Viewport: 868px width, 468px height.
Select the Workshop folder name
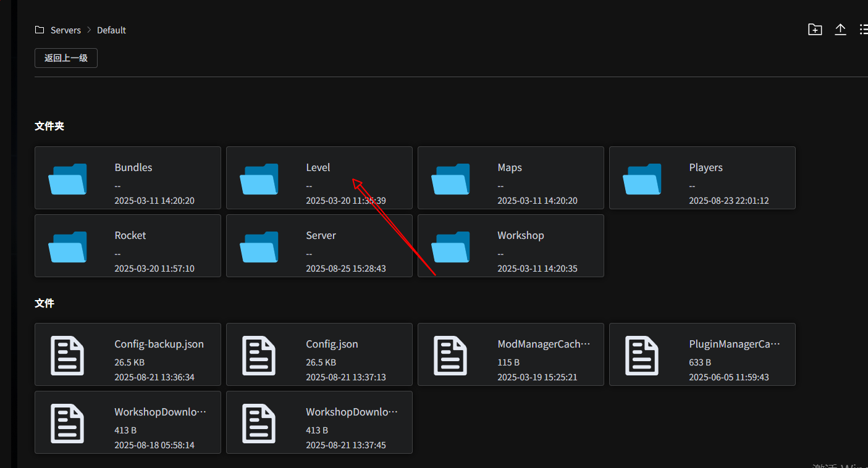521,235
